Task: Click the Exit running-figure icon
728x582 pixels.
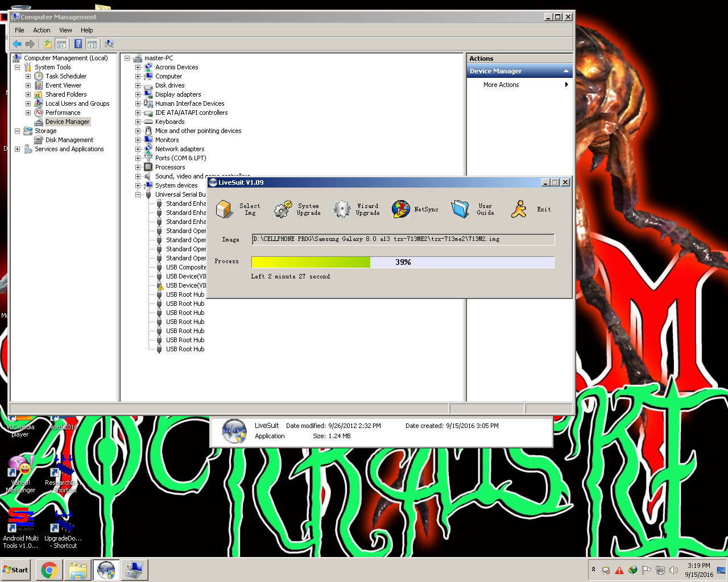Action: [x=519, y=209]
